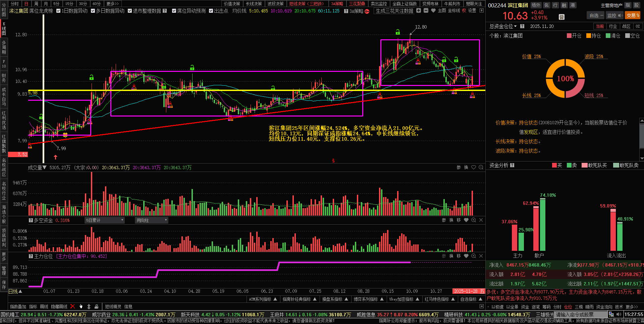Toggle the 权 adjustment option in chart toolbar
The image size is (644, 324).
pyautogui.click(x=464, y=11)
